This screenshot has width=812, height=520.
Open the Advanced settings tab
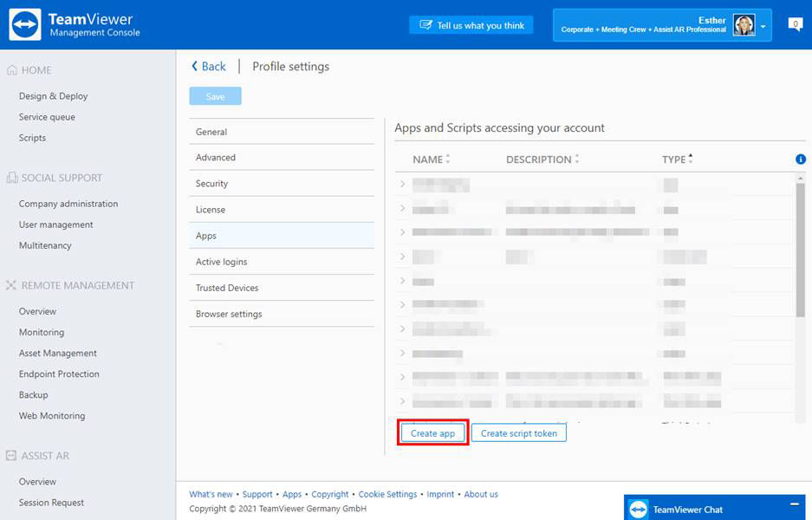282,158
